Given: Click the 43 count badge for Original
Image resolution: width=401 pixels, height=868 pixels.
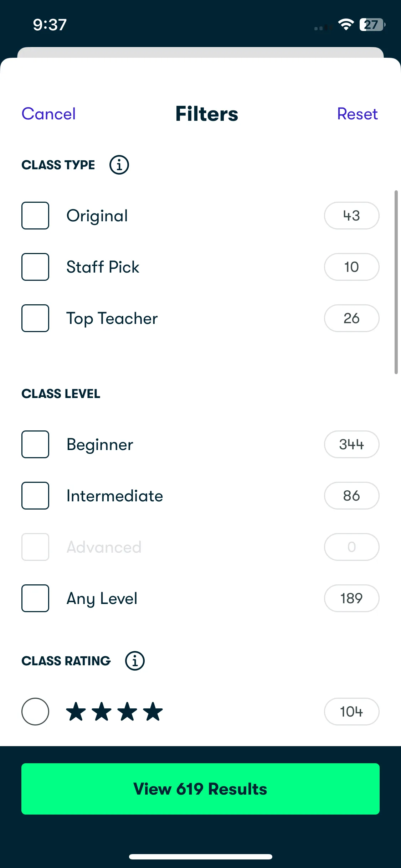Looking at the screenshot, I should pyautogui.click(x=351, y=216).
